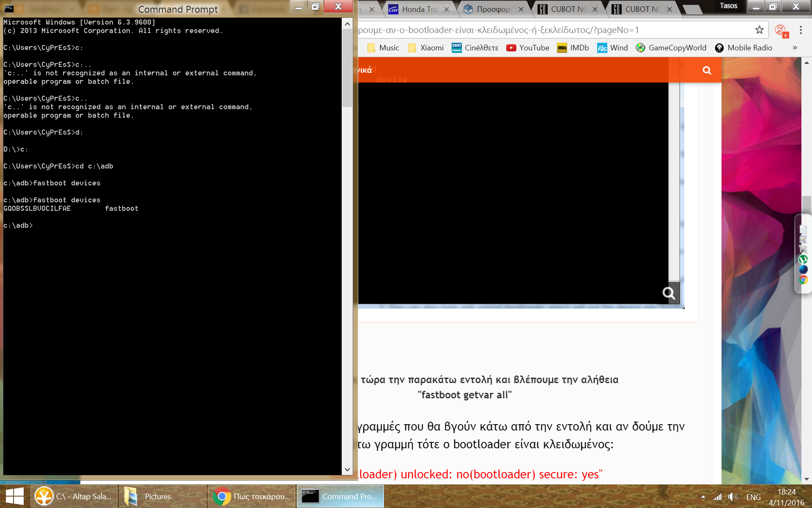Switch to Honda Tra browser tab
This screenshot has height=508, width=812.
coord(419,9)
